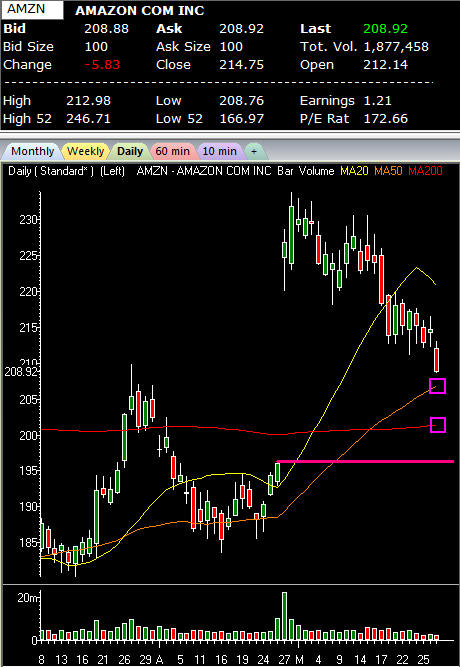Open the 10 min chart tab

click(x=219, y=151)
